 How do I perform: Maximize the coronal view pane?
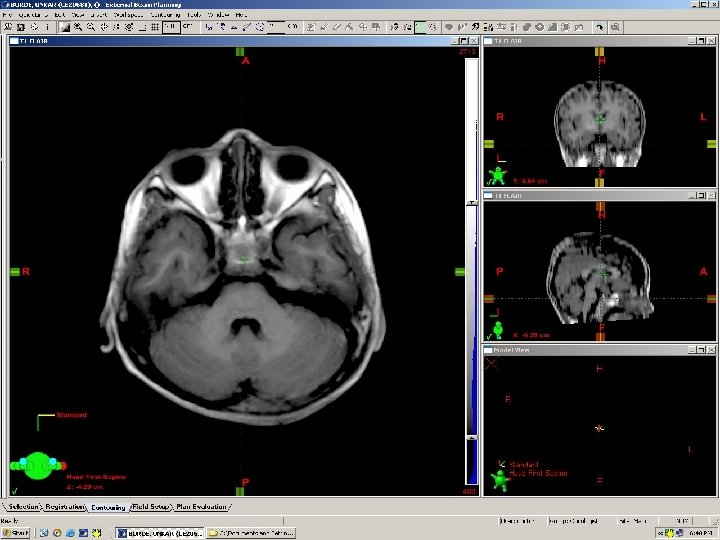click(x=702, y=41)
